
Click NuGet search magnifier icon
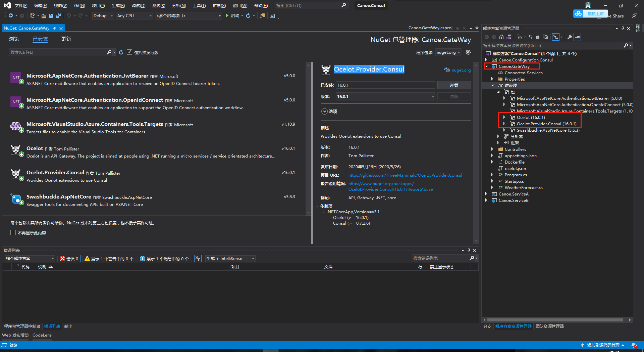point(109,52)
